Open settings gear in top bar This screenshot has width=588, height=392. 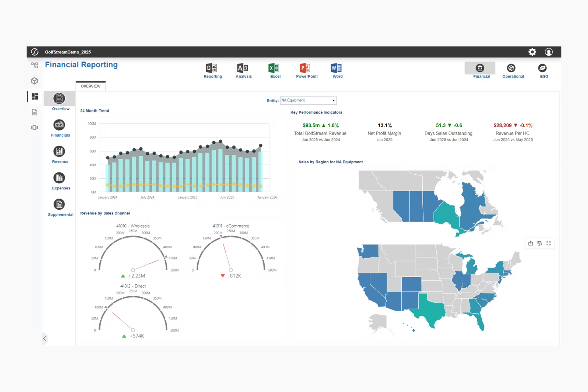click(x=532, y=52)
